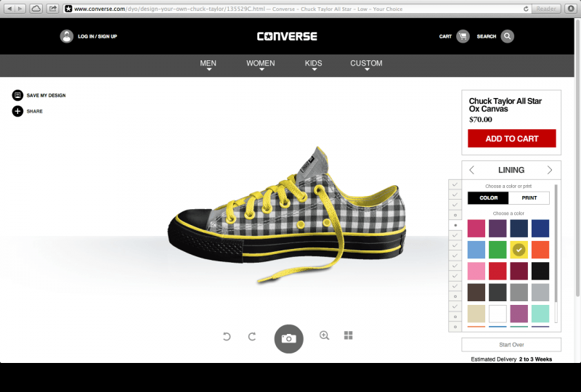Choose the light gray lining color
Image resolution: width=581 pixels, height=392 pixels.
(x=540, y=293)
